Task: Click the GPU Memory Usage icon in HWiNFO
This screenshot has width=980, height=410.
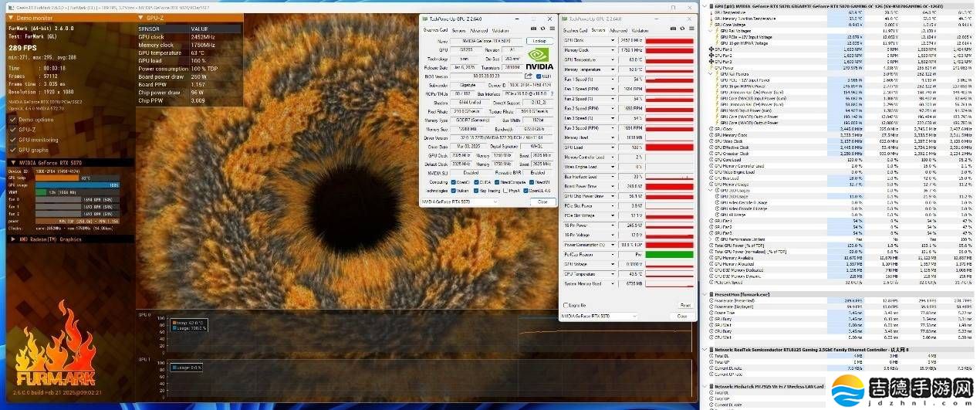Action: click(711, 184)
